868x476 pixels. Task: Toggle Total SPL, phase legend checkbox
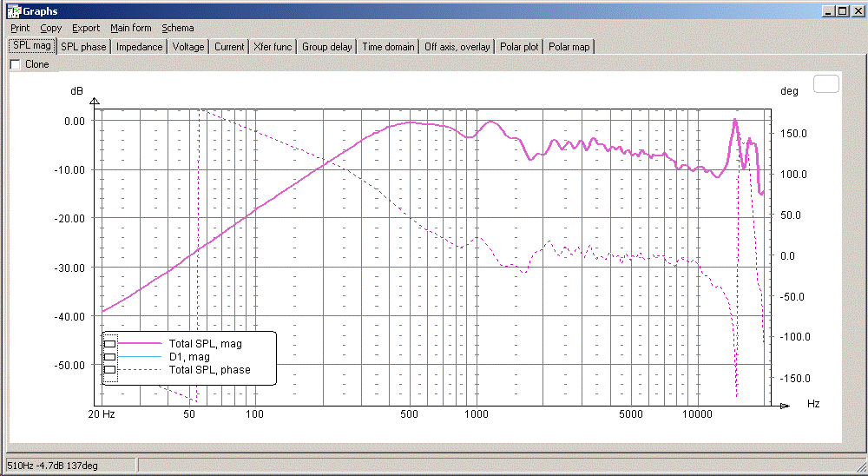[x=110, y=370]
